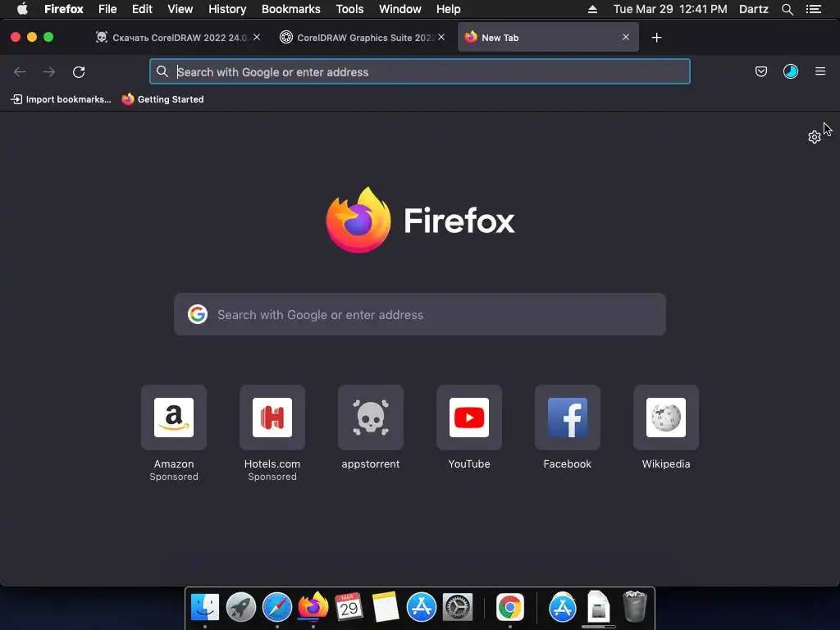Open Finder from the Dock
Image resolution: width=840 pixels, height=630 pixels.
pyautogui.click(x=205, y=607)
